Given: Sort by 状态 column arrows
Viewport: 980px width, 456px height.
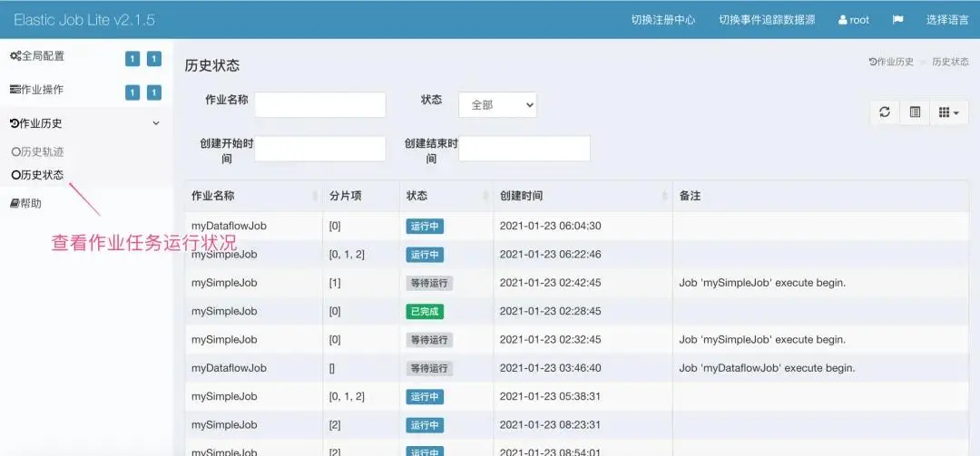Looking at the screenshot, I should [485, 196].
